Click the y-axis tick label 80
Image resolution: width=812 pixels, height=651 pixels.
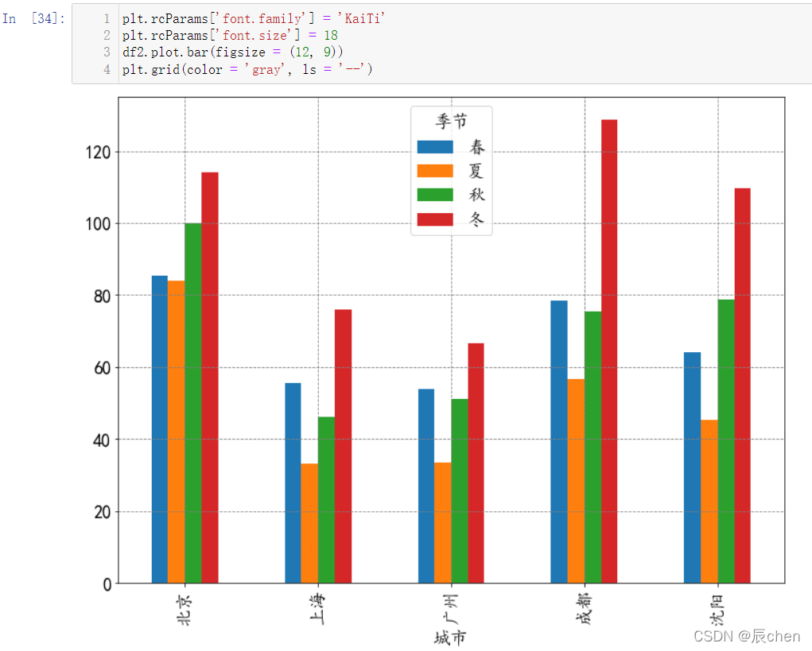[103, 296]
